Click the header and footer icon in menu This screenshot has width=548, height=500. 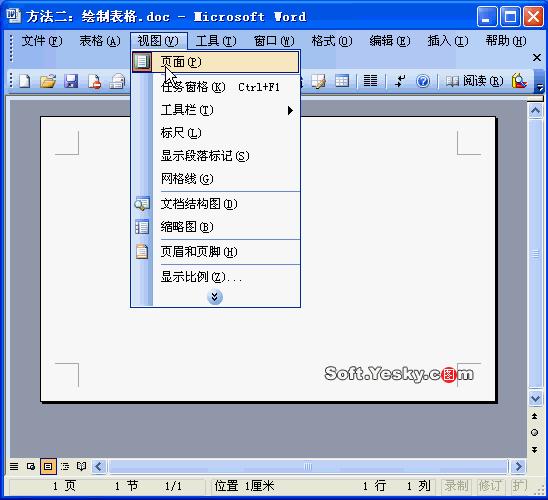[142, 252]
